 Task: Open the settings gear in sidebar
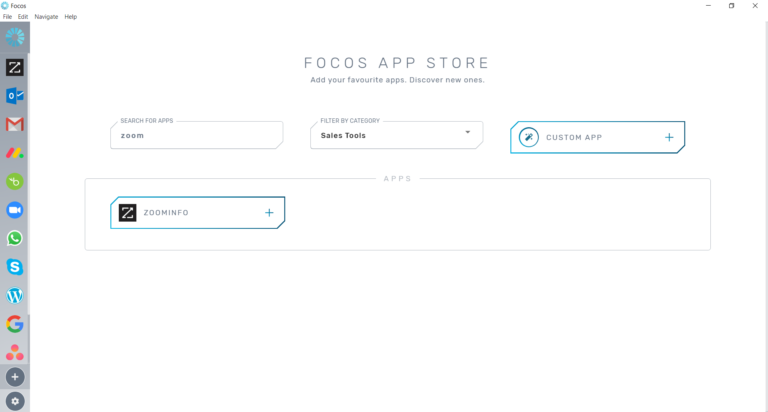click(14, 401)
